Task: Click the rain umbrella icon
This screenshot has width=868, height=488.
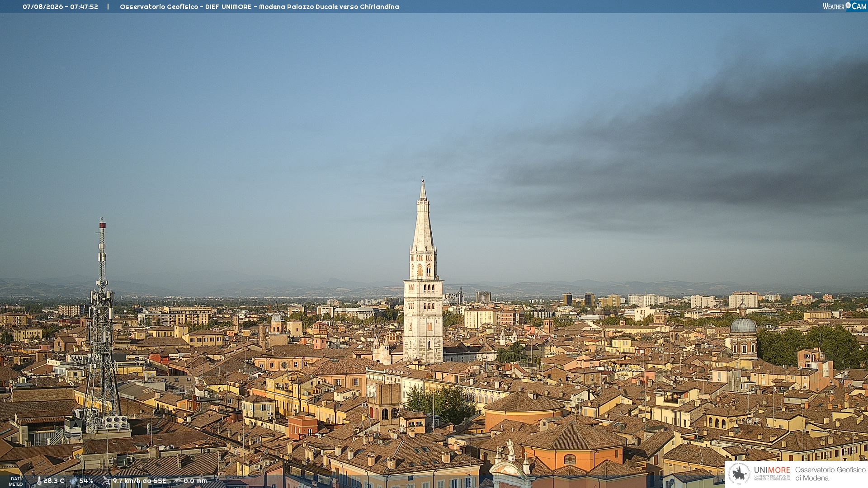Action: tap(178, 481)
